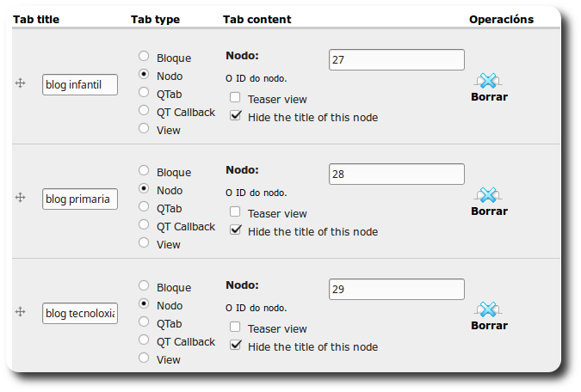The width and height of the screenshot is (581, 392).
Task: Focus the node ID field containing 28
Action: point(396,174)
